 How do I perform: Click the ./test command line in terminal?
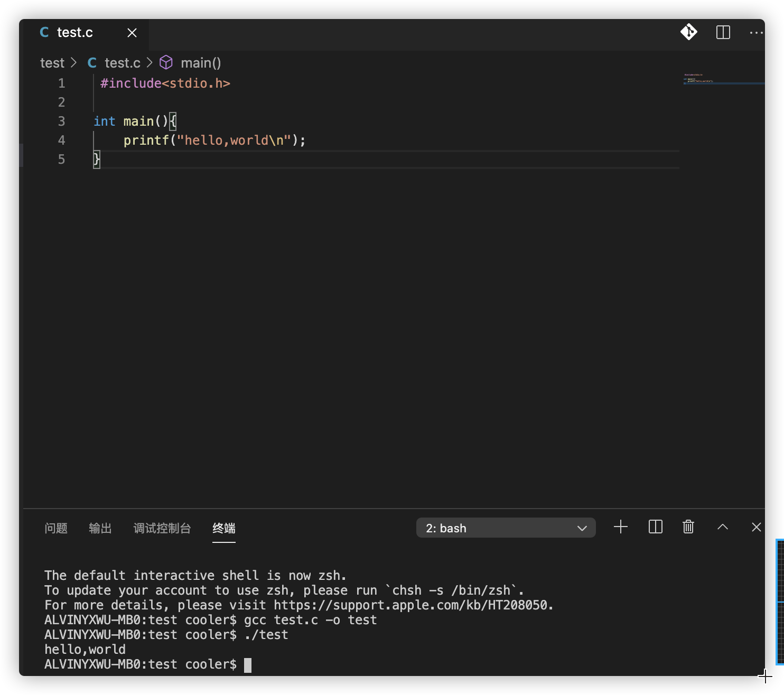coord(266,635)
